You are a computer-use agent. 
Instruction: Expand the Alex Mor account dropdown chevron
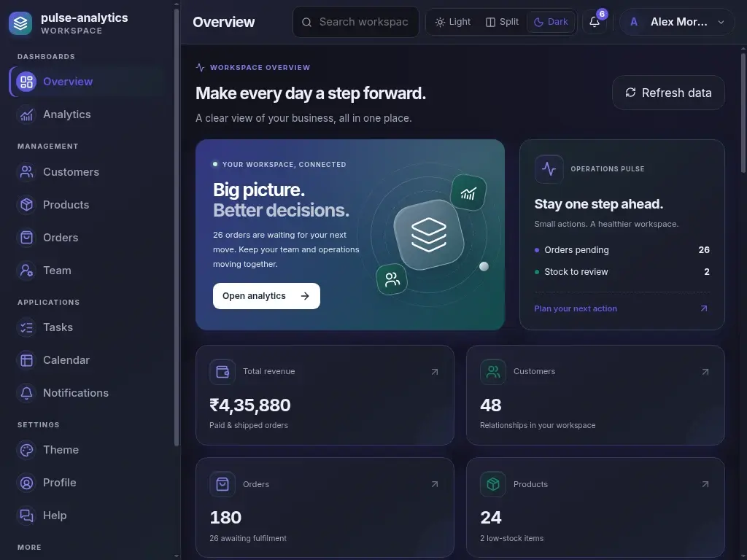[721, 23]
